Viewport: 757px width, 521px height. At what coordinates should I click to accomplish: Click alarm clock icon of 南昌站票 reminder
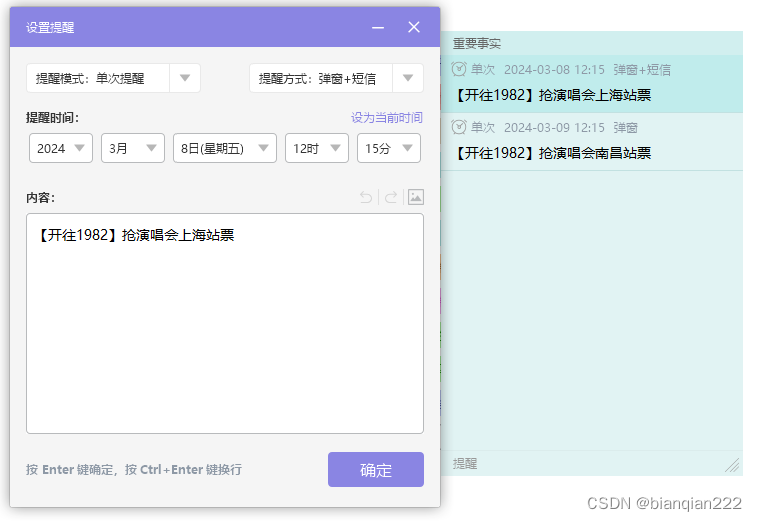pyautogui.click(x=459, y=127)
